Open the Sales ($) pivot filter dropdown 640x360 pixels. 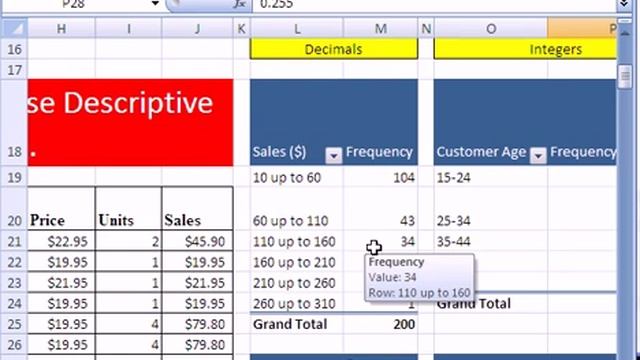tap(333, 156)
